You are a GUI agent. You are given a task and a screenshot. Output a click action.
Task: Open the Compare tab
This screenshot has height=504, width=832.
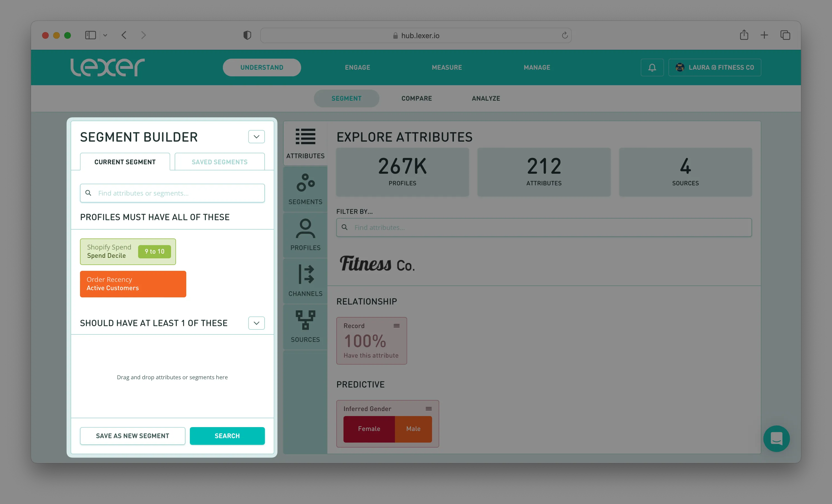pyautogui.click(x=416, y=98)
